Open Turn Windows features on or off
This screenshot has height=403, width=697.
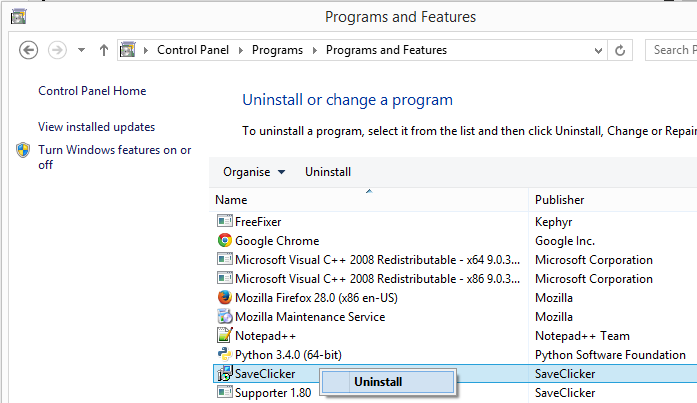click(115, 157)
